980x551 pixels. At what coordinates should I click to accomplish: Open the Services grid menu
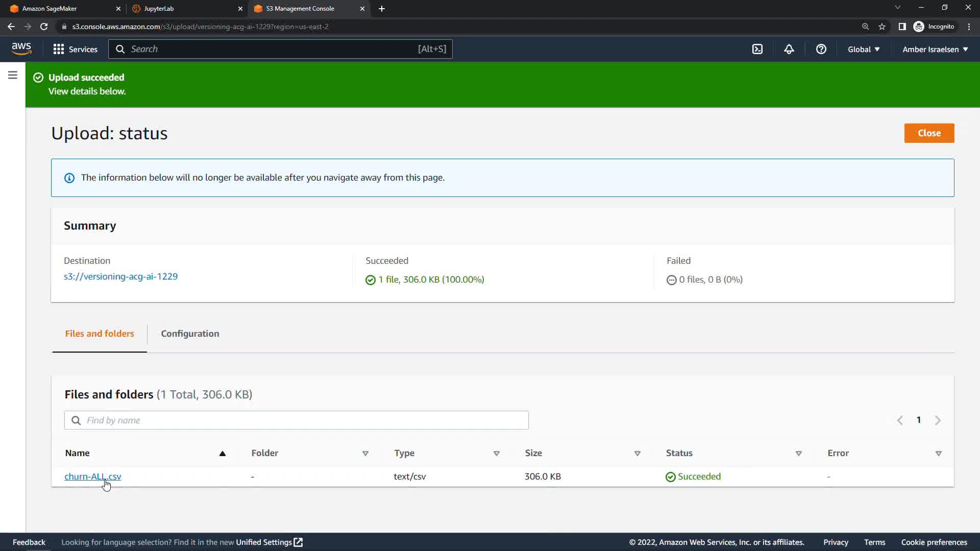pos(75,49)
